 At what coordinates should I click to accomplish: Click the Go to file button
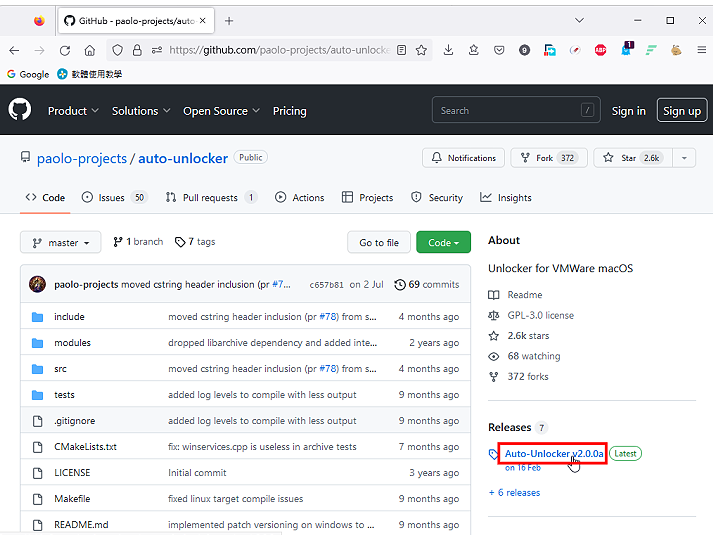click(379, 242)
